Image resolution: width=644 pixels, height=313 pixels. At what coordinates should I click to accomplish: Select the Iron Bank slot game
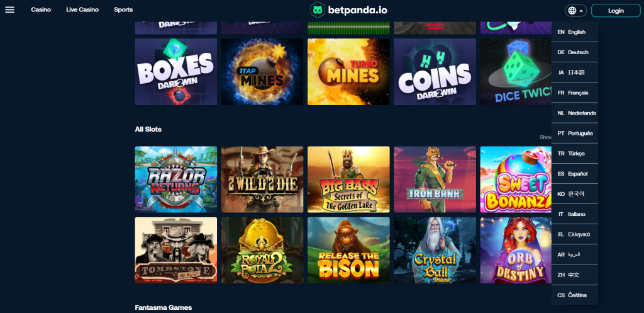[435, 179]
